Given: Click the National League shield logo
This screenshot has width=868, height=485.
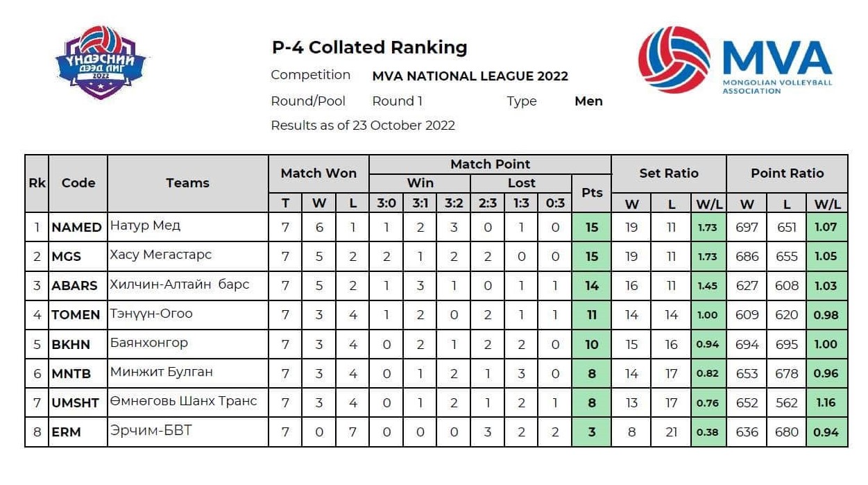Looking at the screenshot, I should pos(101,62).
